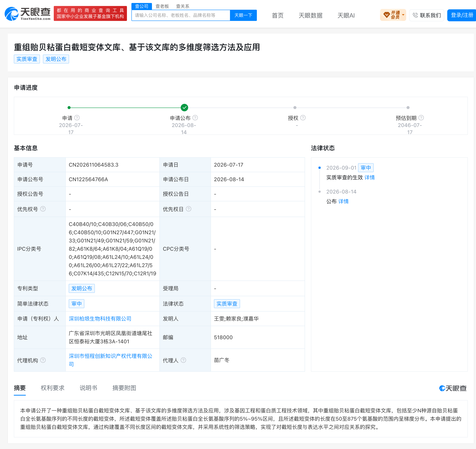476x449 pixels.
Task: Click the TianYanCha logo
Action: coord(28,14)
